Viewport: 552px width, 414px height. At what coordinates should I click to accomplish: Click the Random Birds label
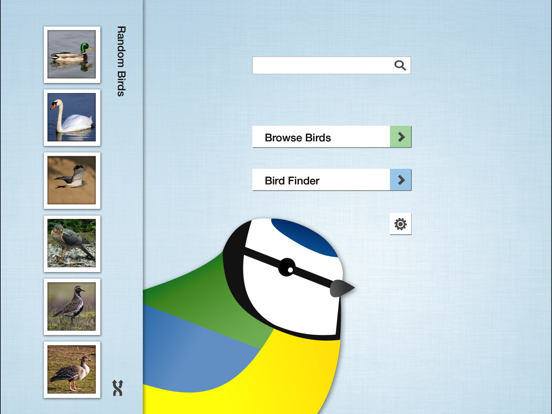click(121, 61)
